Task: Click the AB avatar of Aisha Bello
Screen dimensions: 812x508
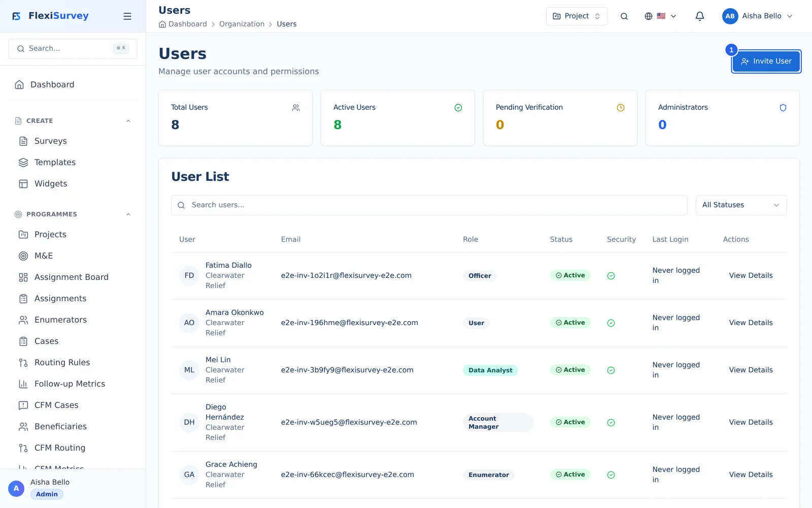Action: 730,16
